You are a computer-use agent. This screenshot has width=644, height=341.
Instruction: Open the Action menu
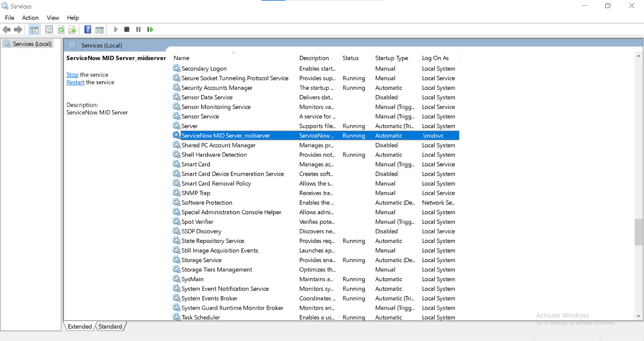pyautogui.click(x=30, y=18)
